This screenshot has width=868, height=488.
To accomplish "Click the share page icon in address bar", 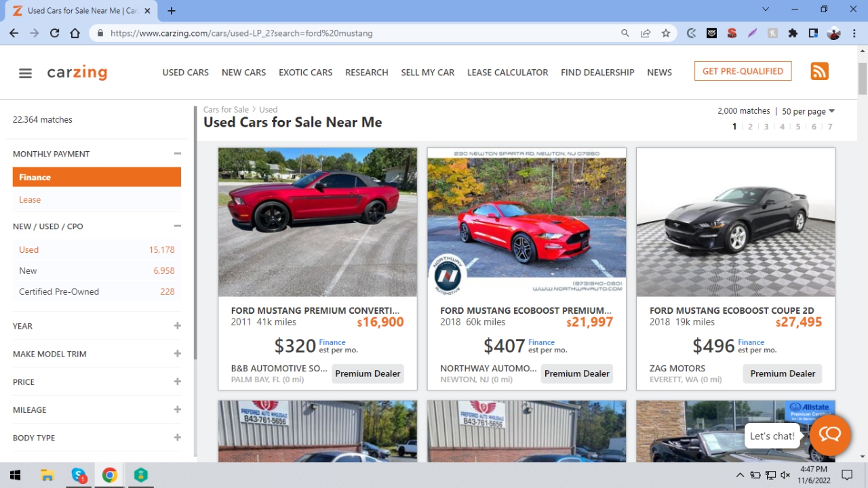I will (646, 33).
